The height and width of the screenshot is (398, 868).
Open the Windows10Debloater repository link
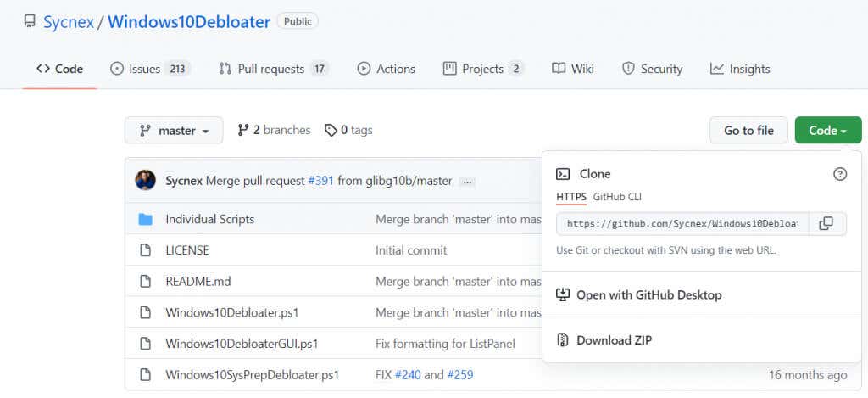click(x=189, y=22)
